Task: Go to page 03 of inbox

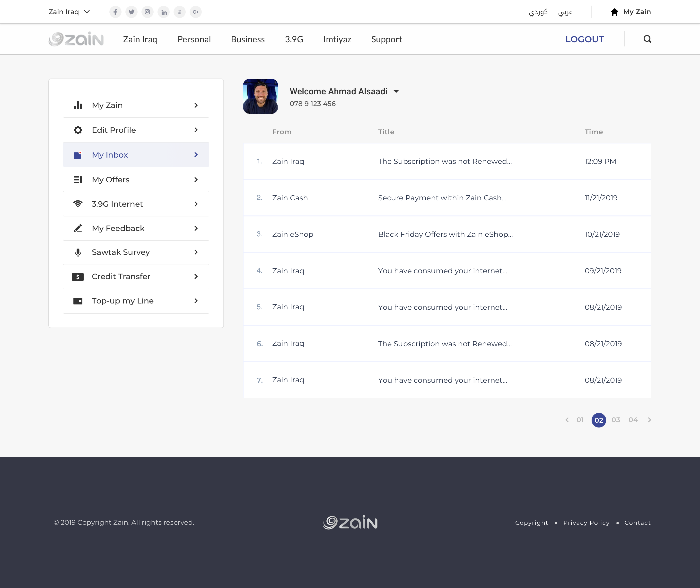Action: pyautogui.click(x=616, y=420)
